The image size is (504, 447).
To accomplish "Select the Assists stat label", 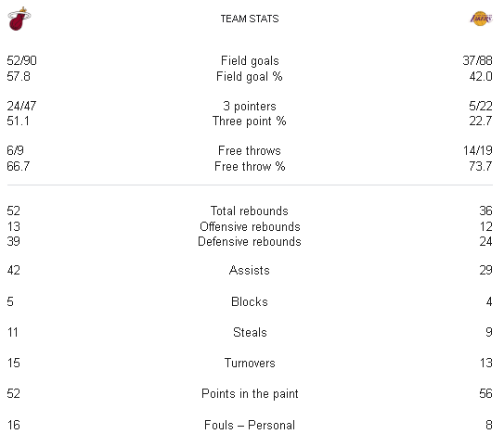I will (x=250, y=271).
